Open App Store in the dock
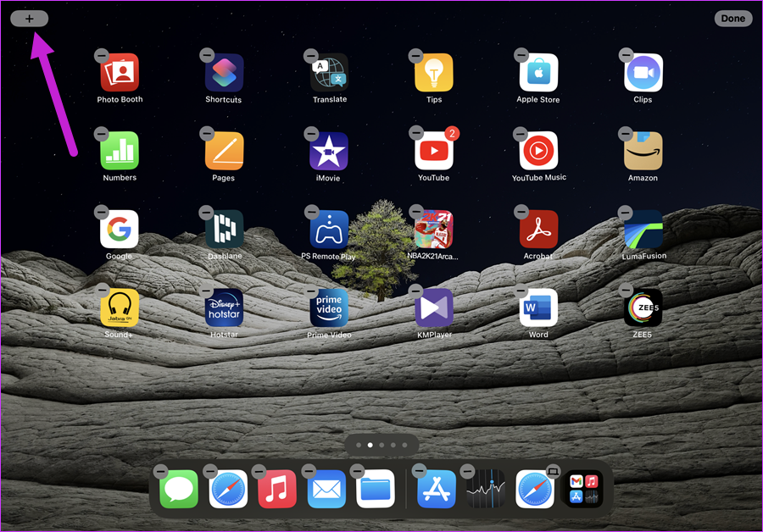 point(437,489)
